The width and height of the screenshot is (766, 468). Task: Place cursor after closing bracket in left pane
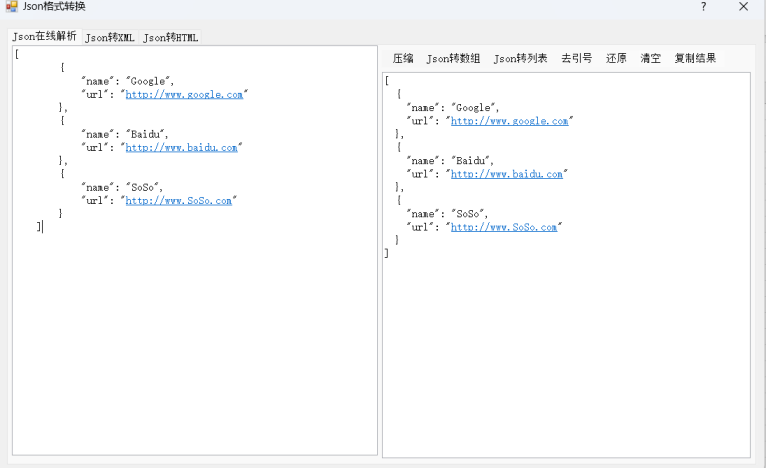point(43,227)
